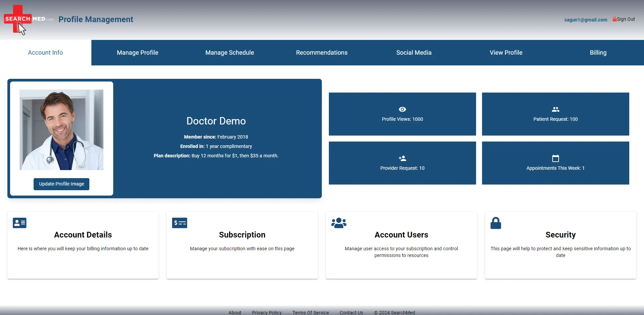644x315 pixels.
Task: Click the Update Profile Image button
Action: [61, 184]
